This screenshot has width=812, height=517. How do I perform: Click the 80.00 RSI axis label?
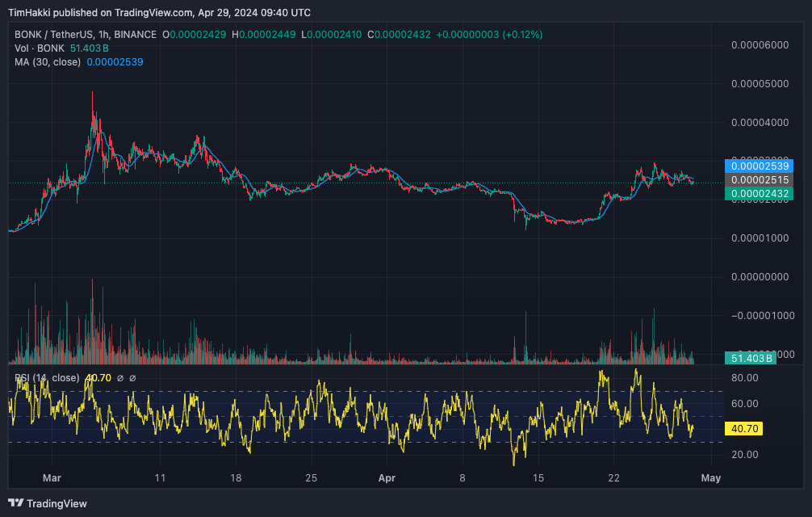click(x=745, y=378)
